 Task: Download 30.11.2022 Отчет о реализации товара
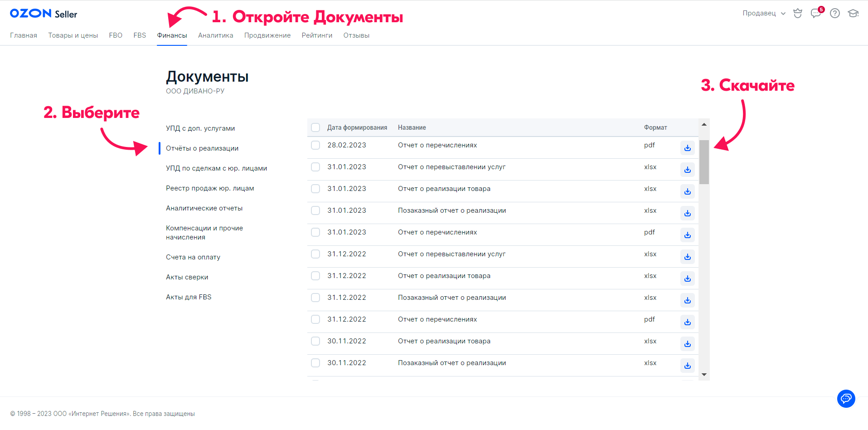click(687, 344)
